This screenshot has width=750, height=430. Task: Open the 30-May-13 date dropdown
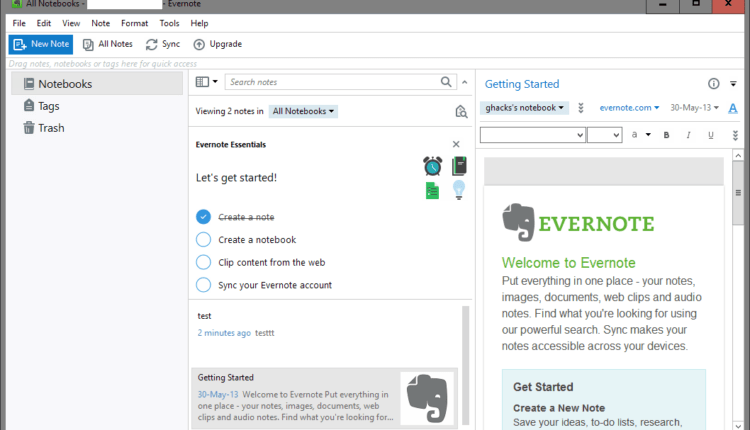[x=694, y=108]
